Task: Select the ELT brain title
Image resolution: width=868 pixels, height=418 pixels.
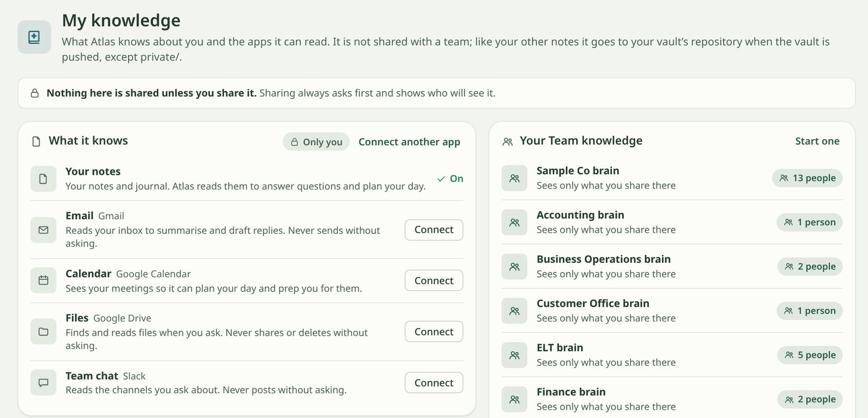Action: (560, 347)
